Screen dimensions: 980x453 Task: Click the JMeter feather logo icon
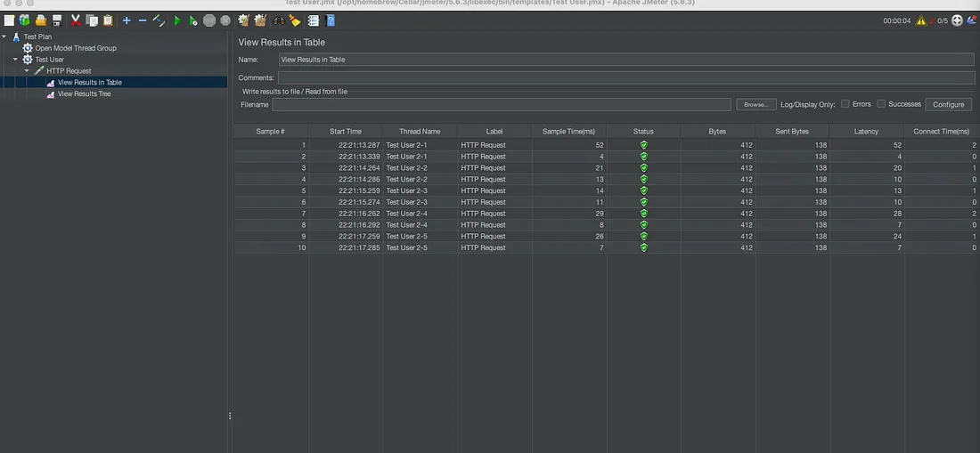(x=973, y=20)
